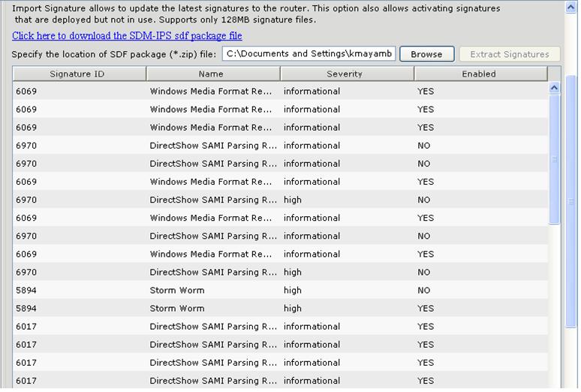
Task: Select the Storm Worm row with Enabled YES
Action: [x=281, y=308]
